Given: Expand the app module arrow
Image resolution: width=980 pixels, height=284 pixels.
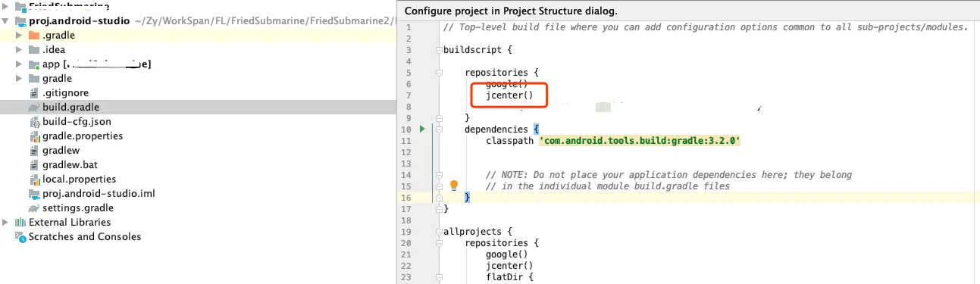Looking at the screenshot, I should [20, 64].
